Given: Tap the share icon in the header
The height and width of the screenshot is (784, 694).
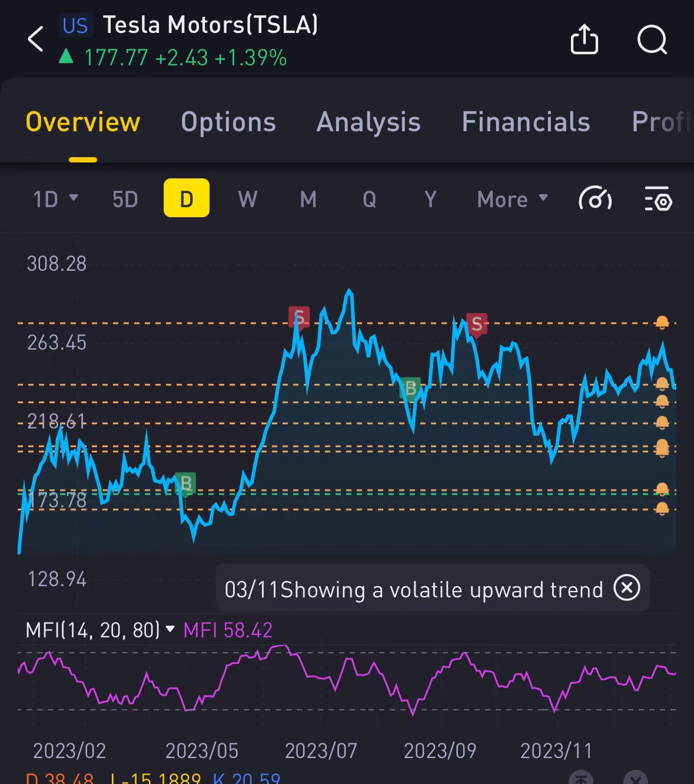Looking at the screenshot, I should 585,39.
